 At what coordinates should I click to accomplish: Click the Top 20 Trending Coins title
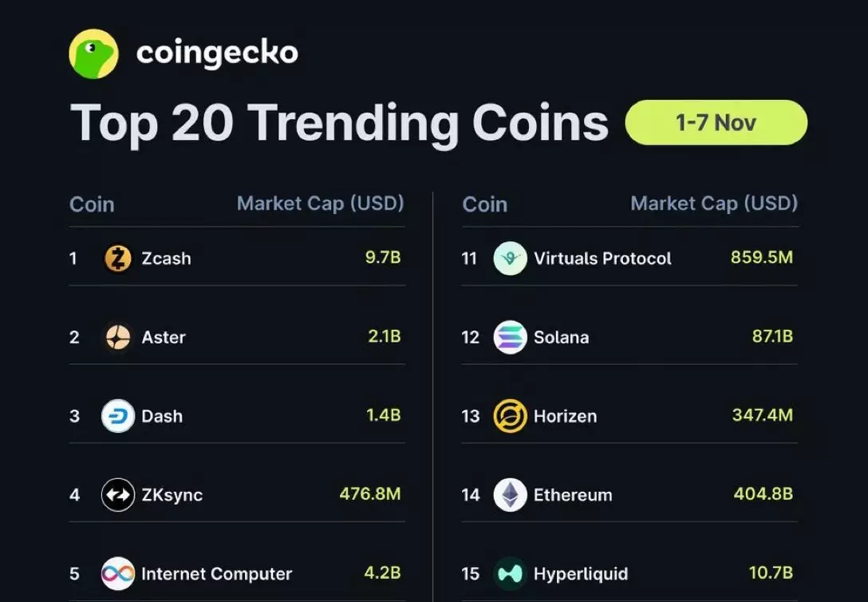(x=339, y=123)
